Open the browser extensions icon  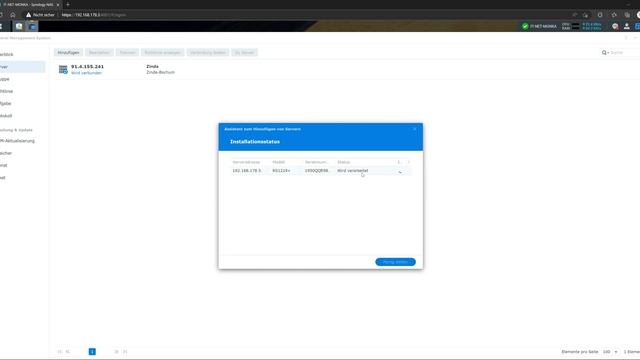[600, 15]
